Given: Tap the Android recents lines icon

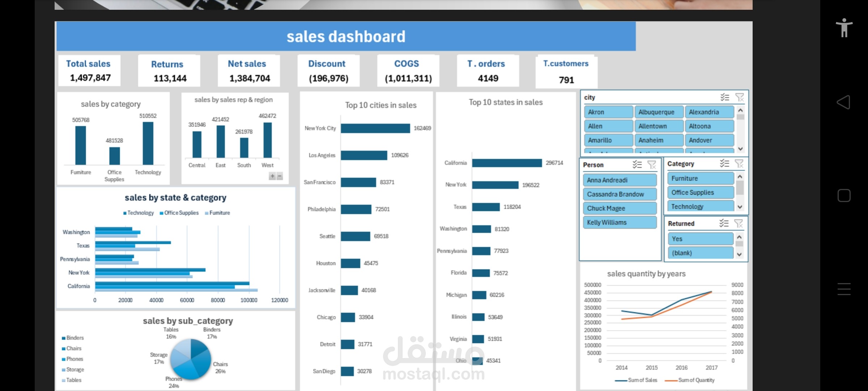Looking at the screenshot, I should coord(844,289).
